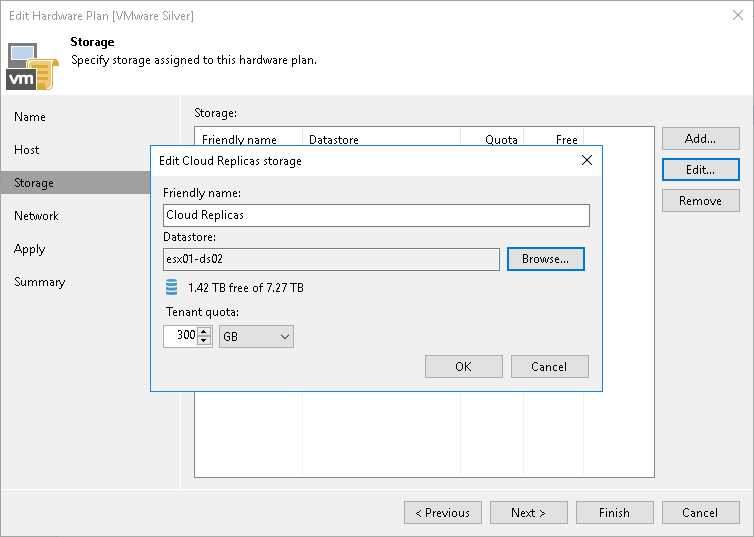Go to the Summary wizard step
This screenshot has height=537, width=754.
(x=39, y=282)
